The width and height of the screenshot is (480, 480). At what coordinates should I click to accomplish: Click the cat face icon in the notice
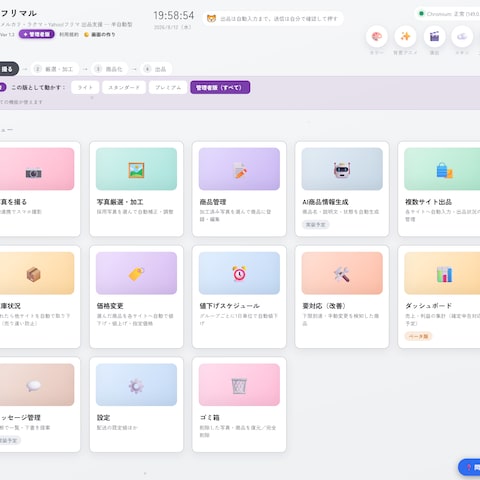click(x=211, y=19)
